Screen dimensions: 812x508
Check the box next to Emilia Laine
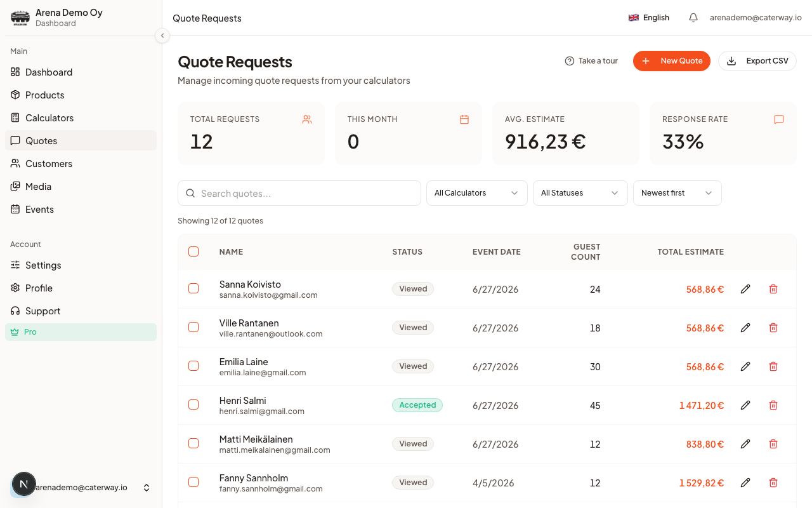coord(193,366)
